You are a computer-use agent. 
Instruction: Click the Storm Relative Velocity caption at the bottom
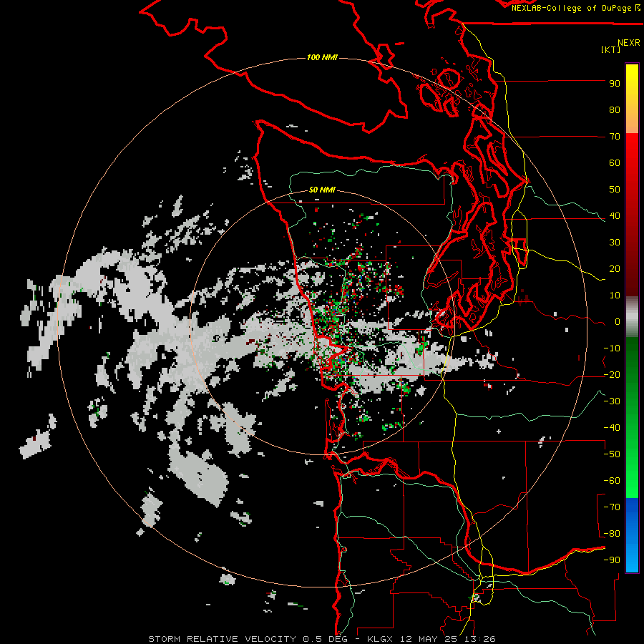(321, 639)
